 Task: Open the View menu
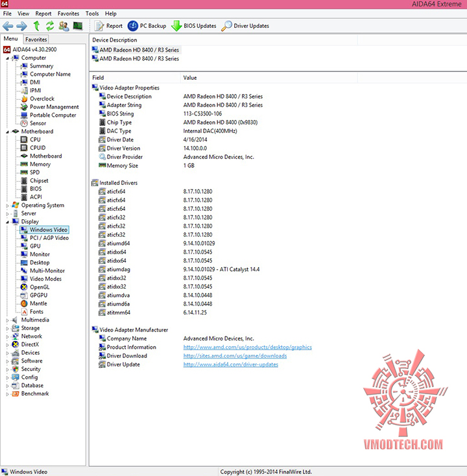pos(23,14)
